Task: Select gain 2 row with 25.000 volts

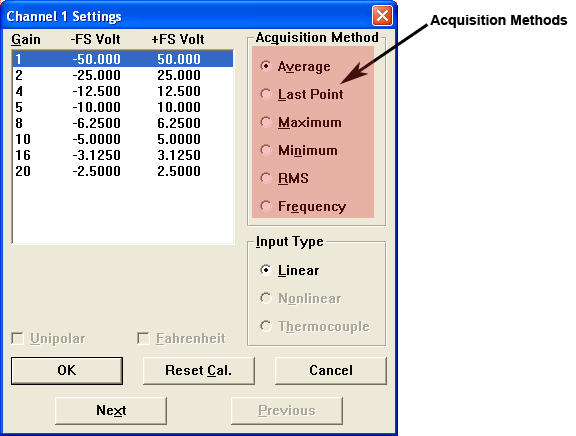Action: (123, 75)
